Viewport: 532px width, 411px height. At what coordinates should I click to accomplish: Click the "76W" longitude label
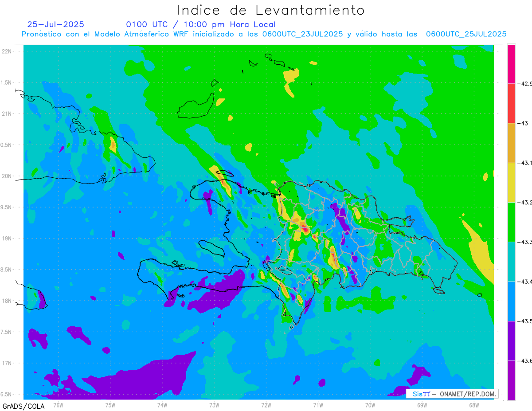(x=58, y=405)
